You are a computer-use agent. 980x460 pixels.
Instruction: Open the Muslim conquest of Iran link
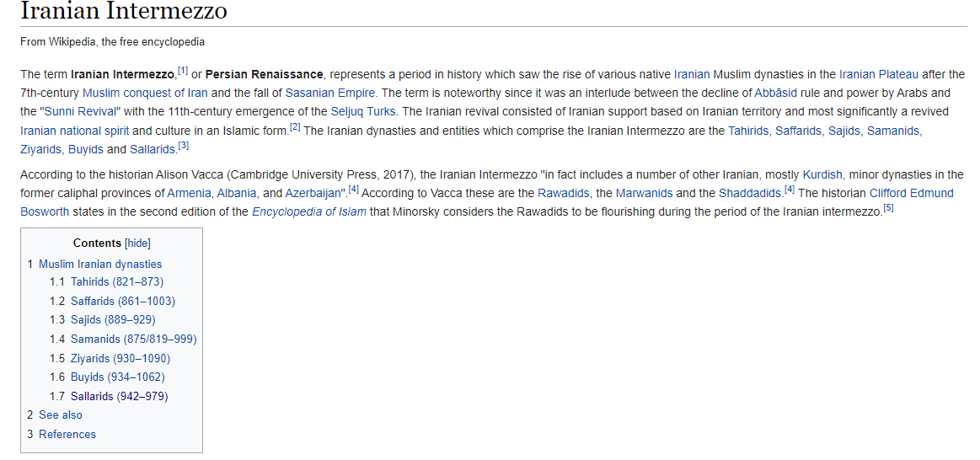coord(145,94)
